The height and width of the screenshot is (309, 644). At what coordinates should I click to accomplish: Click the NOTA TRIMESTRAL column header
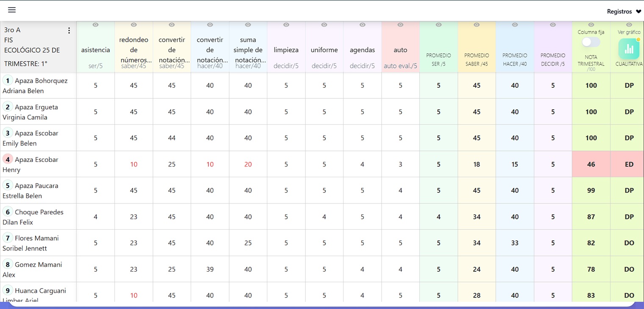click(591, 60)
